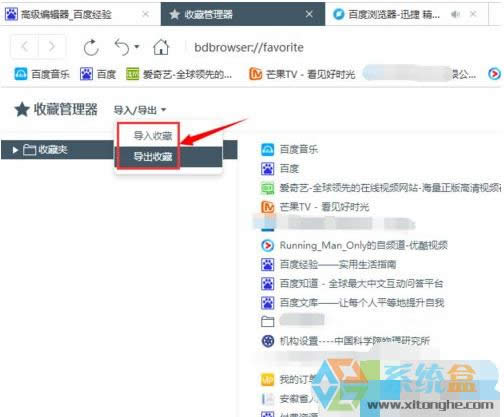Select 导出收藏 from the menu
504x417 pixels.
[153, 157]
